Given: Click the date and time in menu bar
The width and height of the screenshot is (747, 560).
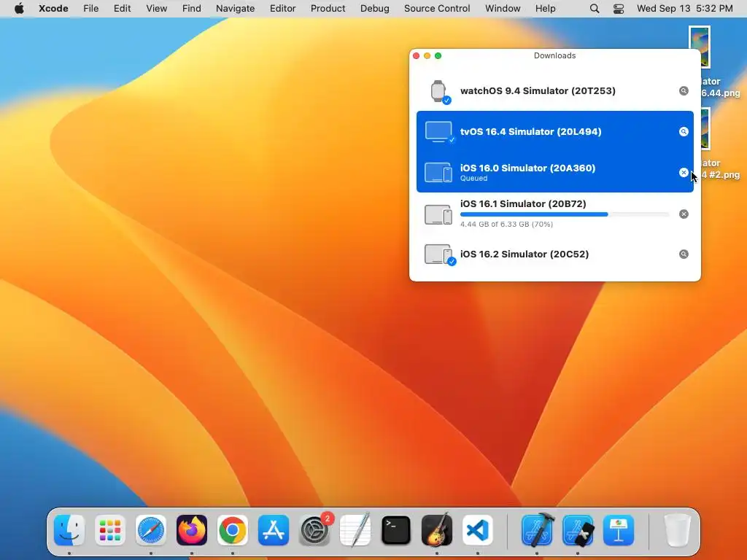Looking at the screenshot, I should click(x=684, y=9).
